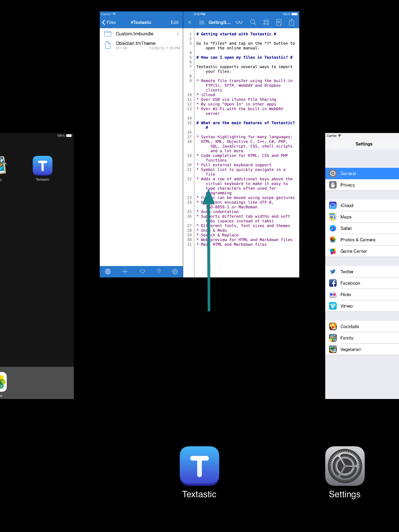399x532 pixels.
Task: Tap the '* Full external keyboard support' line
Action: [234, 165]
